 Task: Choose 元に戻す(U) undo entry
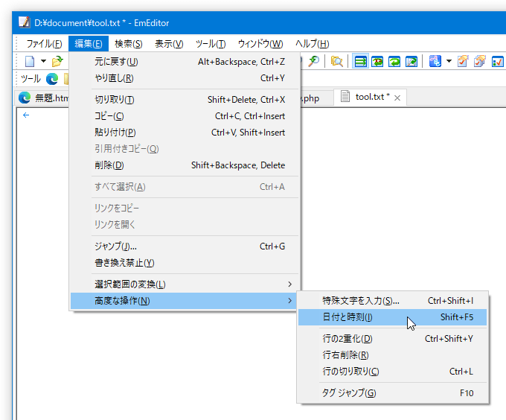(x=185, y=62)
